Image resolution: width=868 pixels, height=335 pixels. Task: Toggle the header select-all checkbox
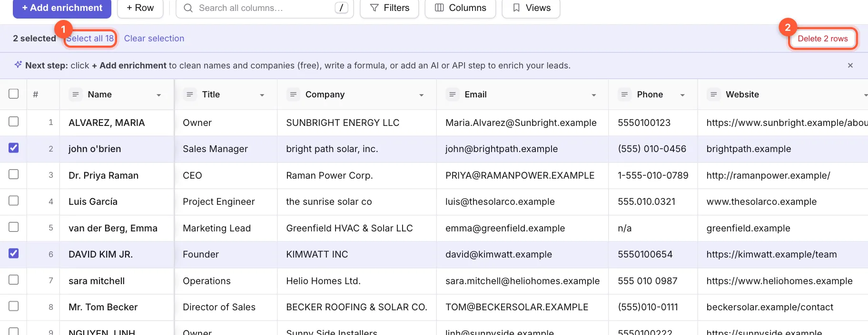tap(14, 94)
